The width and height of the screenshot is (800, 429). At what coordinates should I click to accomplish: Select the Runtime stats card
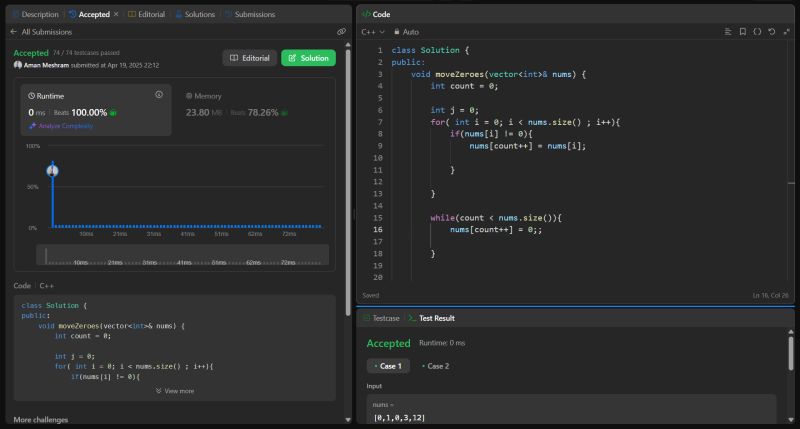96,110
